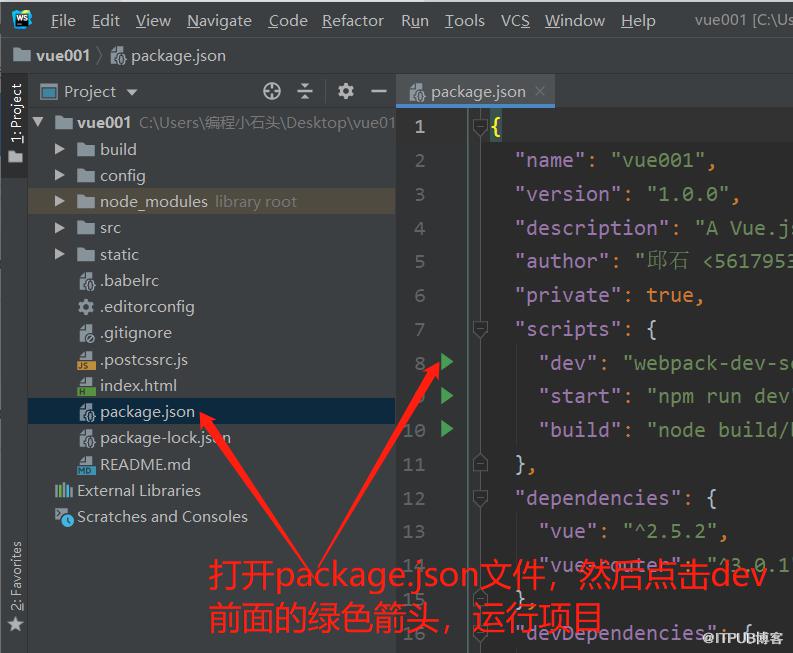Open the Window menu

(575, 21)
